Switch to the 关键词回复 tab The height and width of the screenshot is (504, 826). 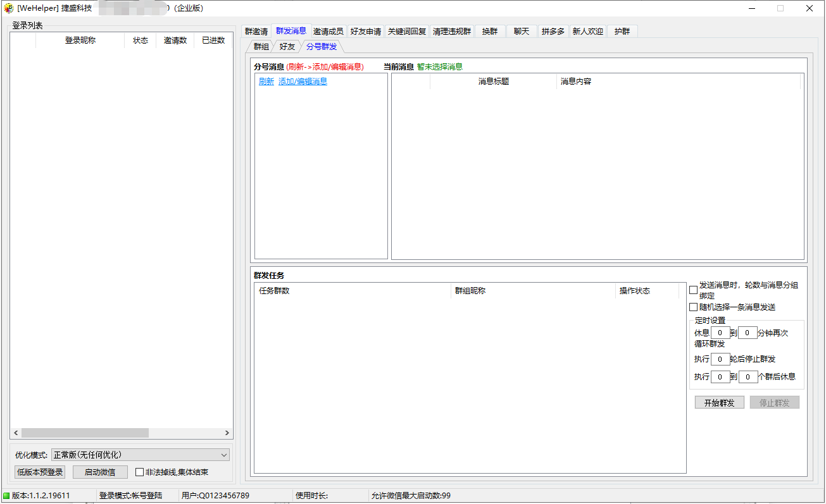click(x=407, y=32)
